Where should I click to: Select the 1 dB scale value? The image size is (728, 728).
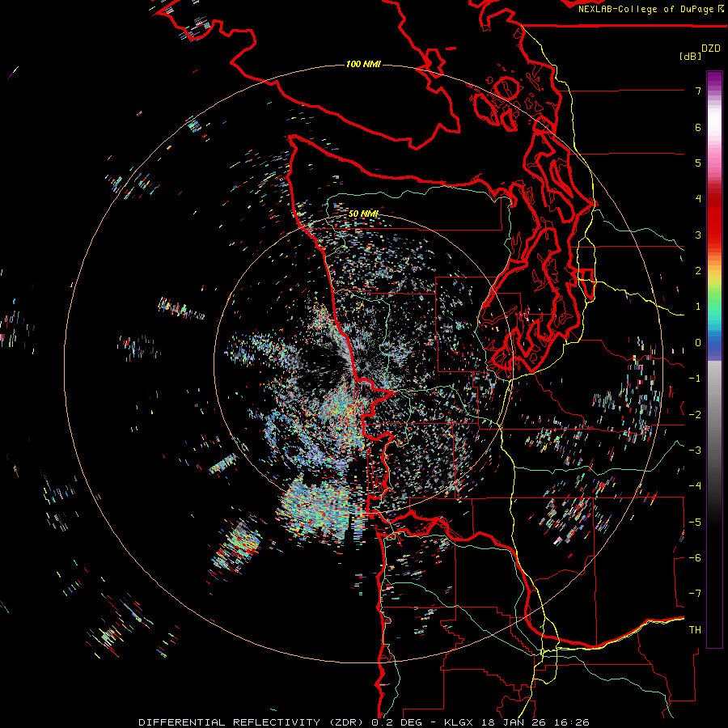point(698,307)
